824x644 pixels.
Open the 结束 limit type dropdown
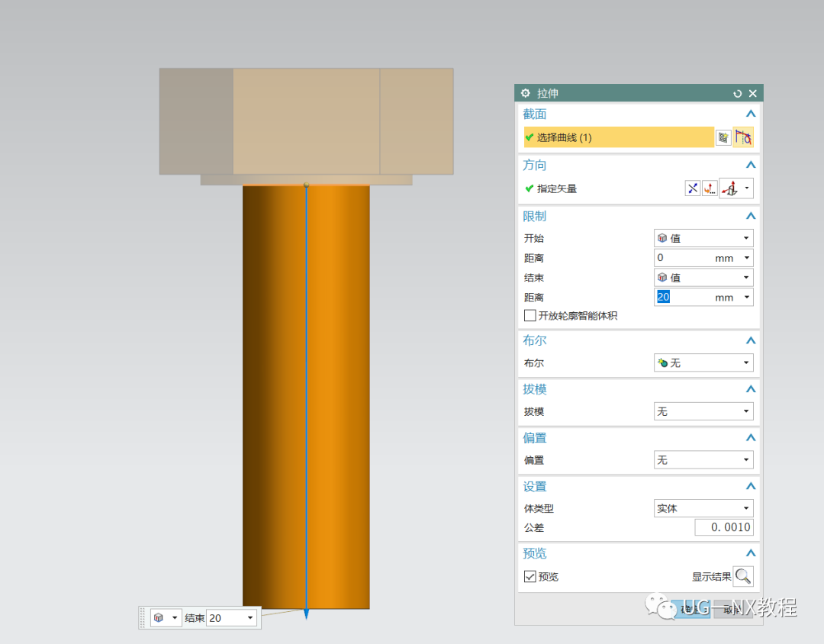point(703,278)
